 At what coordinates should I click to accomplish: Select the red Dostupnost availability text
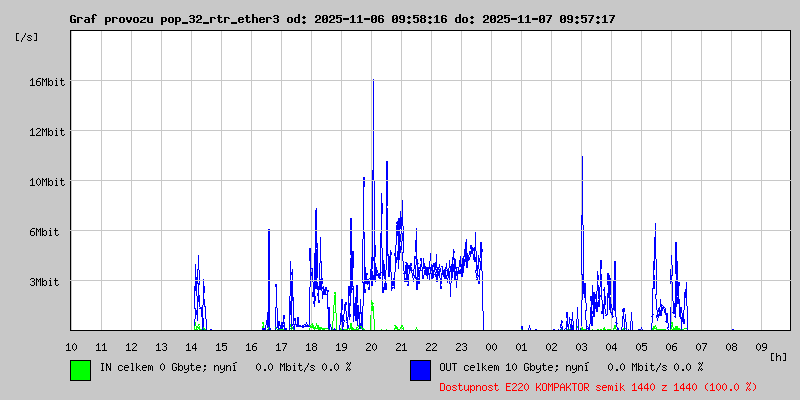pos(598,387)
